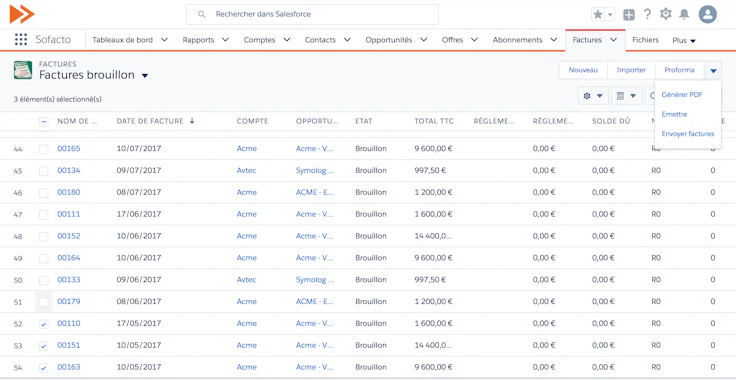Expand the Comptes tab chevron

[286, 40]
